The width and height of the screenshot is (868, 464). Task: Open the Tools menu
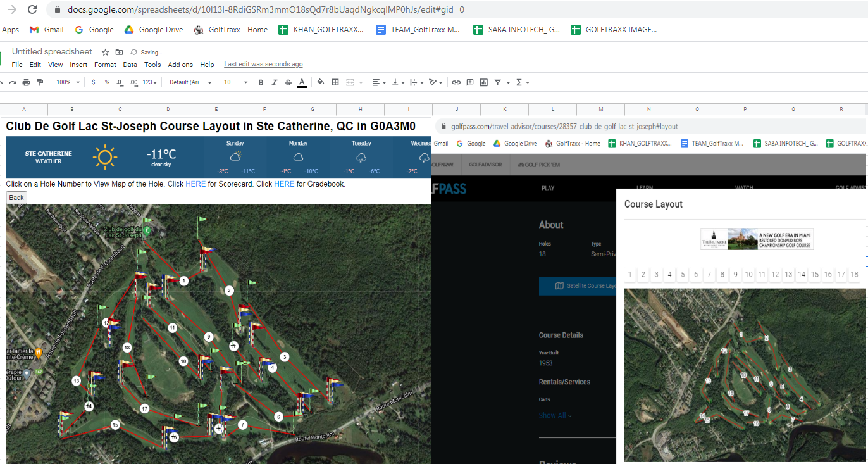tap(152, 65)
